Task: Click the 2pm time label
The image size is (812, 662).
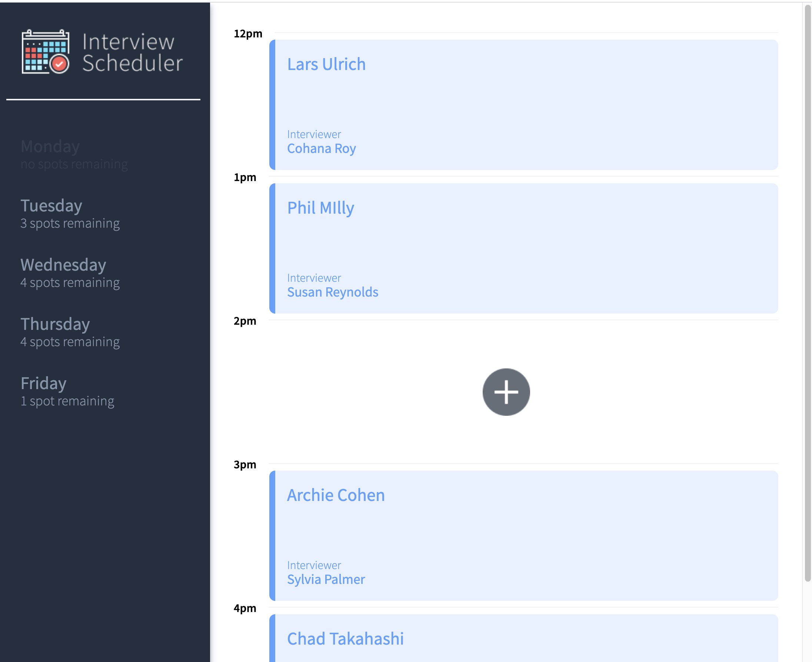Action: 245,321
